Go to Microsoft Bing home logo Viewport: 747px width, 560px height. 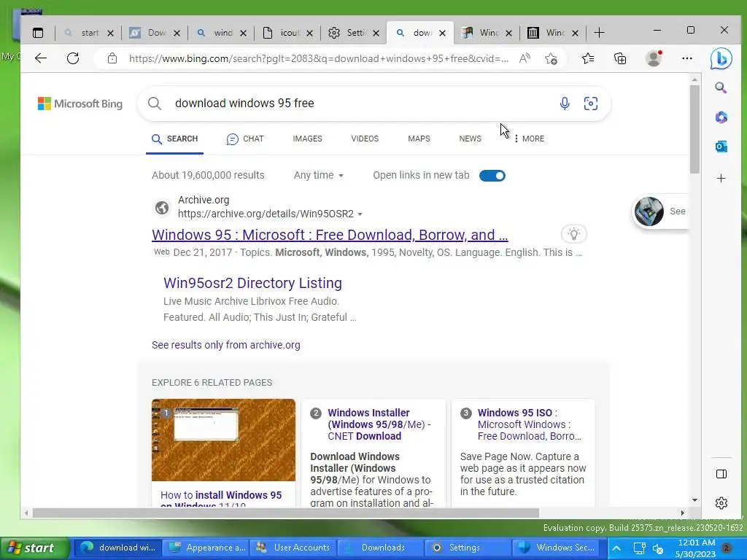click(80, 104)
